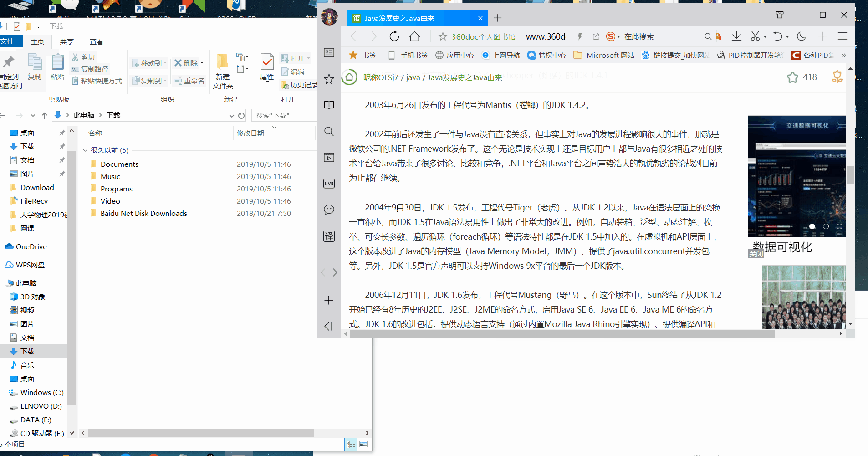Open the 文件 menu in Explorer

8,41
